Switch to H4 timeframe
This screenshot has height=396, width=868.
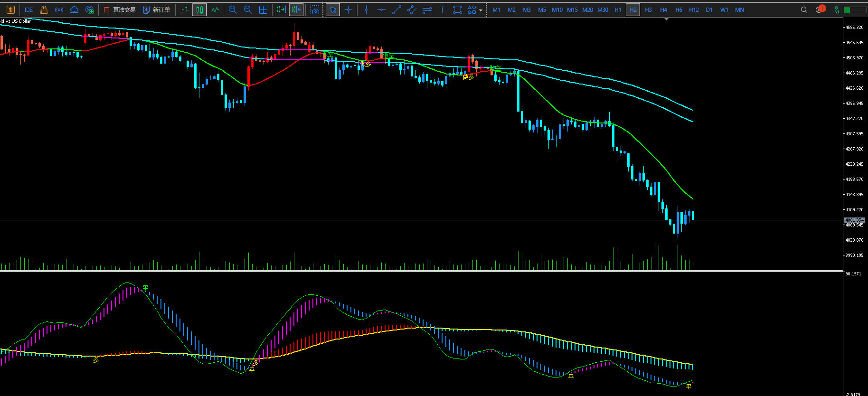tap(663, 9)
